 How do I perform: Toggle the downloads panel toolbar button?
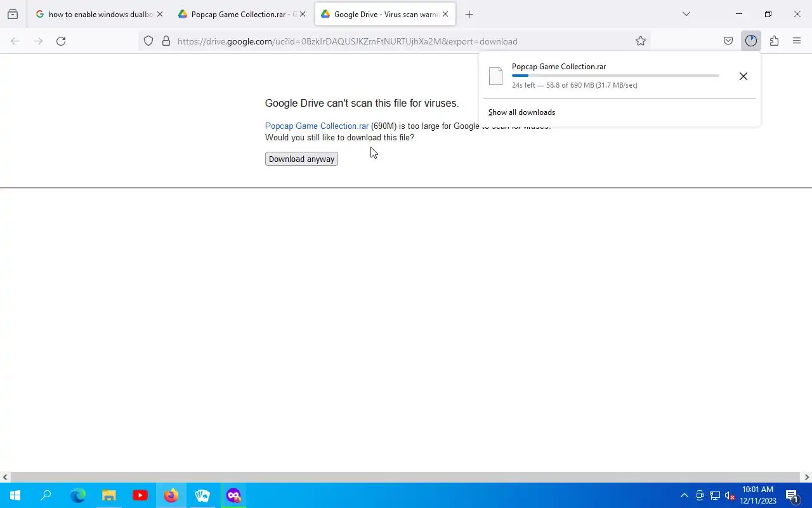pos(751,41)
